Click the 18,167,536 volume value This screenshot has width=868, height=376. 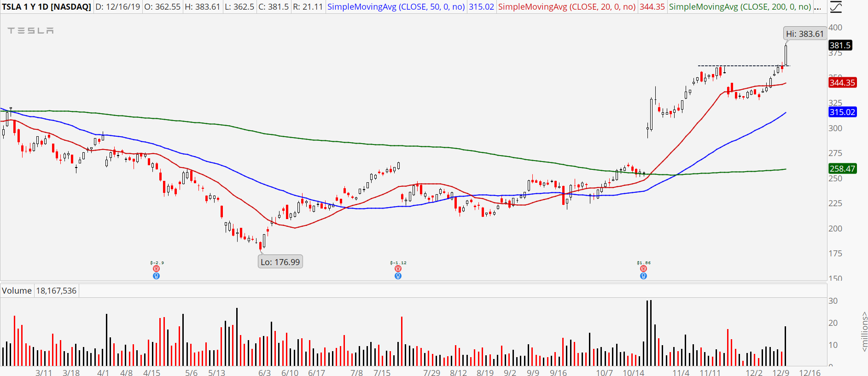click(56, 291)
